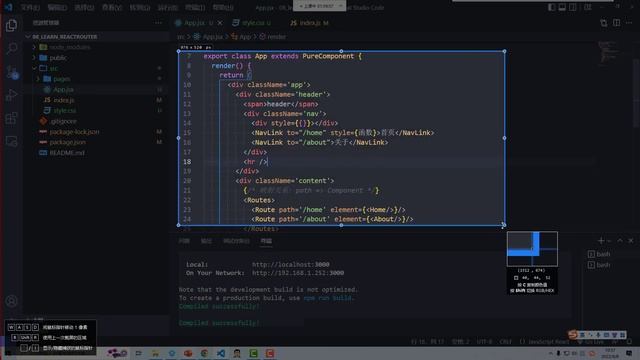Expand the pages folder
Image resolution: width=640 pixels, height=360 pixels.
click(38, 79)
